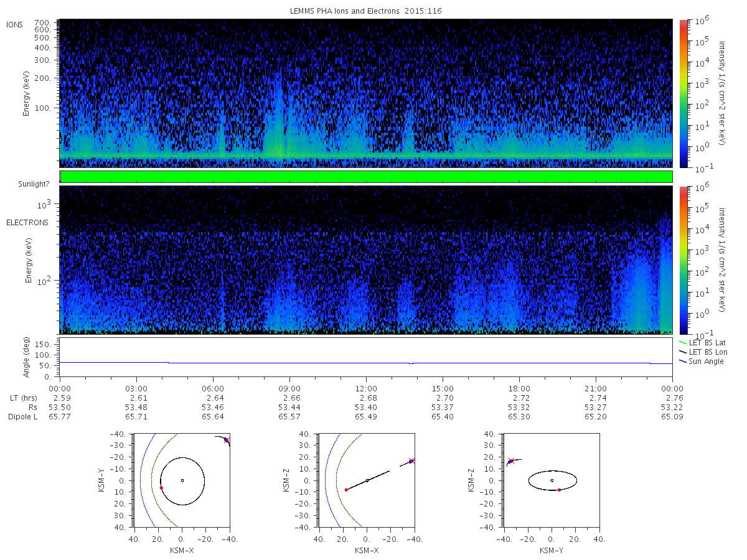The width and height of the screenshot is (747, 560).
Task: Select the Sun Angle legend entry
Action: point(702,362)
